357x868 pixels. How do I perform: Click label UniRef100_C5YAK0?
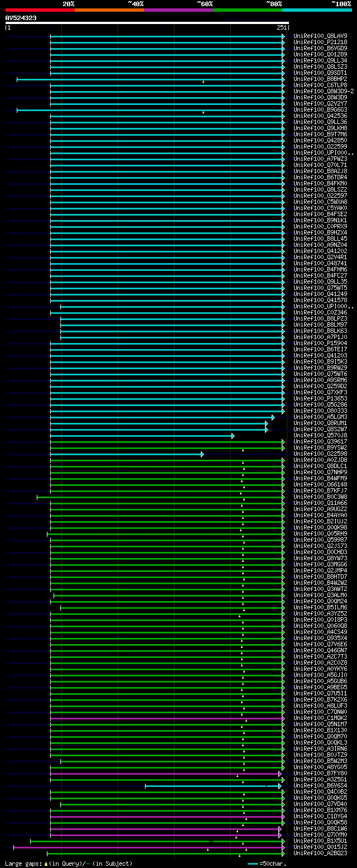[320, 208]
